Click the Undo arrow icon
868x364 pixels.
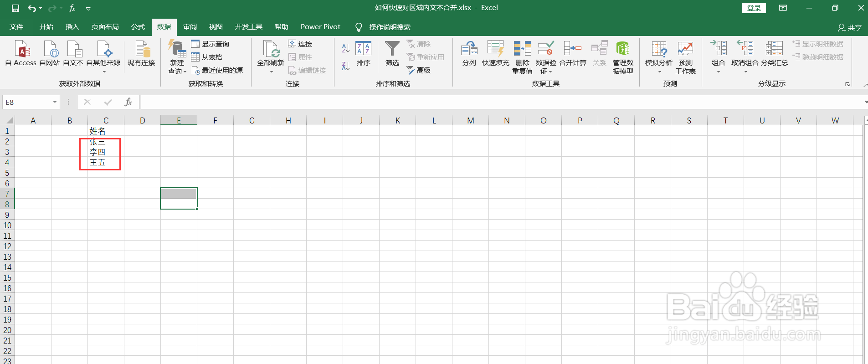tap(31, 8)
